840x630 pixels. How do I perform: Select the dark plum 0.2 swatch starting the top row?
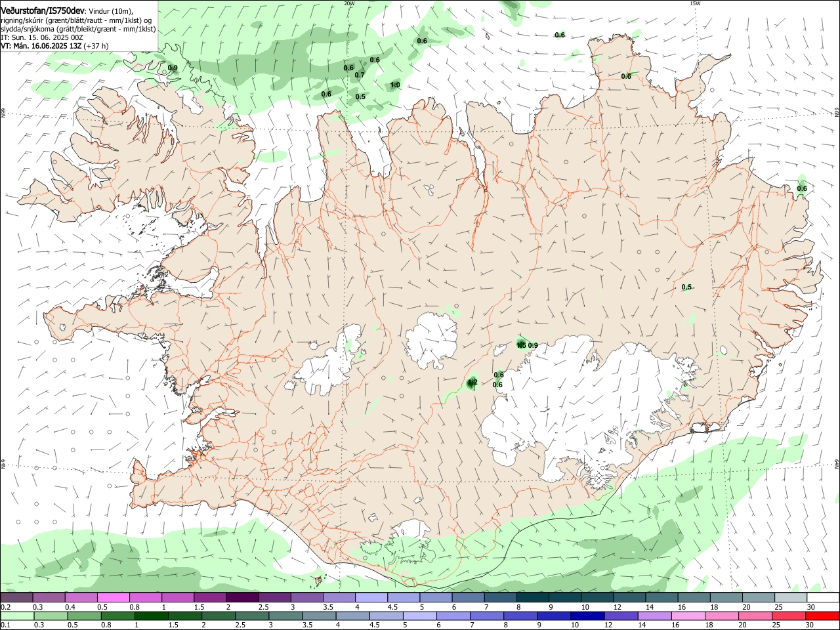pos(16,598)
